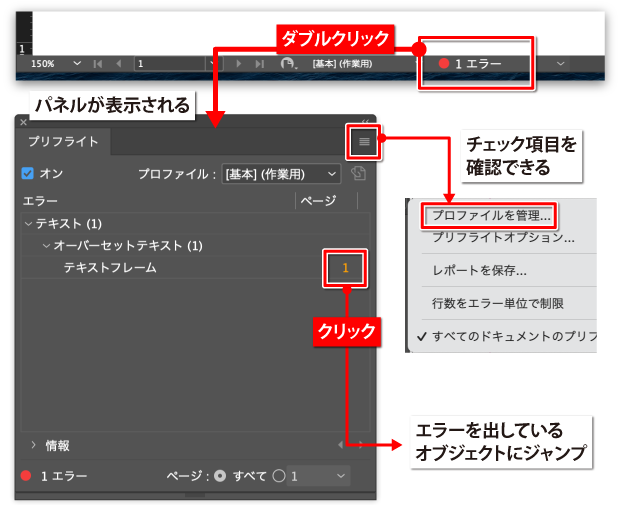Open the Preflight panel hamburger menu
This screenshot has height=510, width=630.
(364, 142)
